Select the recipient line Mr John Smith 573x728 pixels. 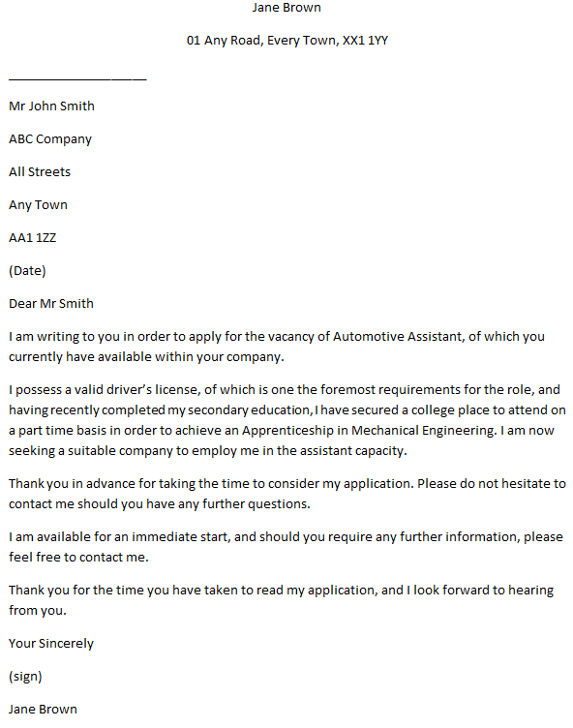[51, 106]
